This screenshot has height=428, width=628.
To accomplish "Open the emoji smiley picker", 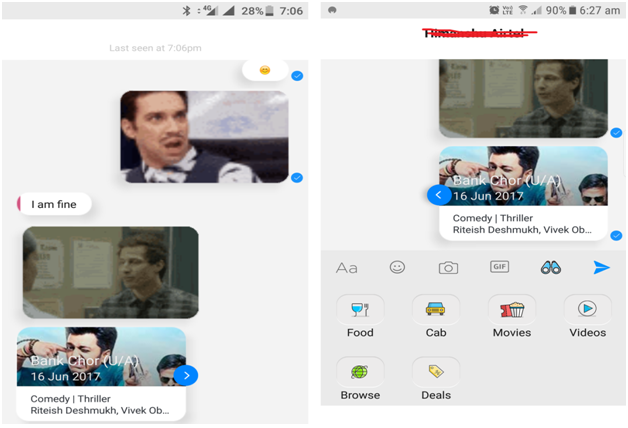I will pyautogui.click(x=397, y=267).
